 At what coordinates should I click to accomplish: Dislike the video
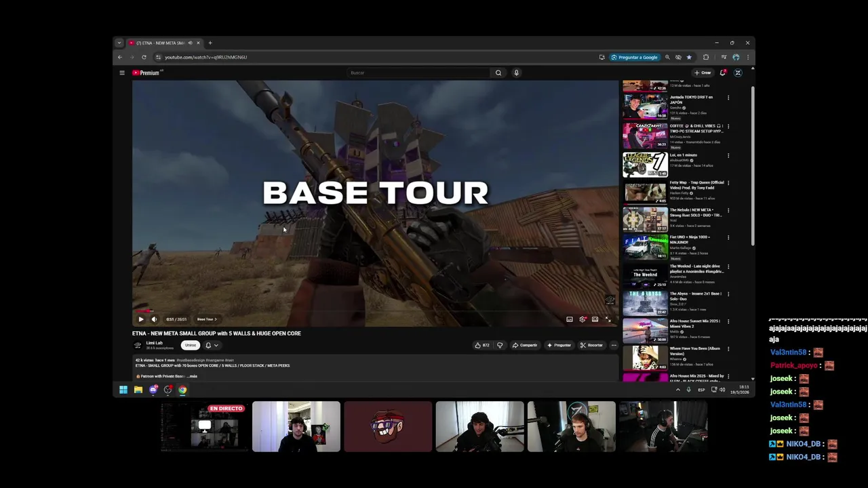tap(500, 345)
